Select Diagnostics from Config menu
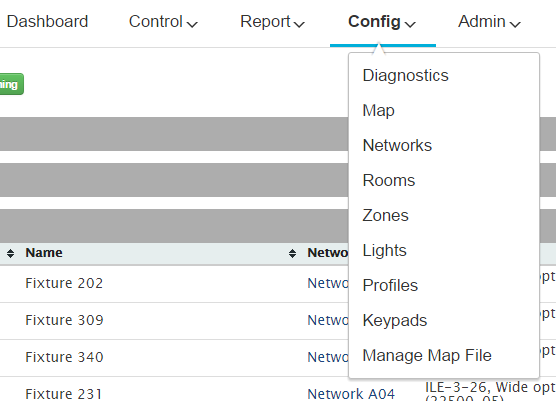 tap(405, 76)
